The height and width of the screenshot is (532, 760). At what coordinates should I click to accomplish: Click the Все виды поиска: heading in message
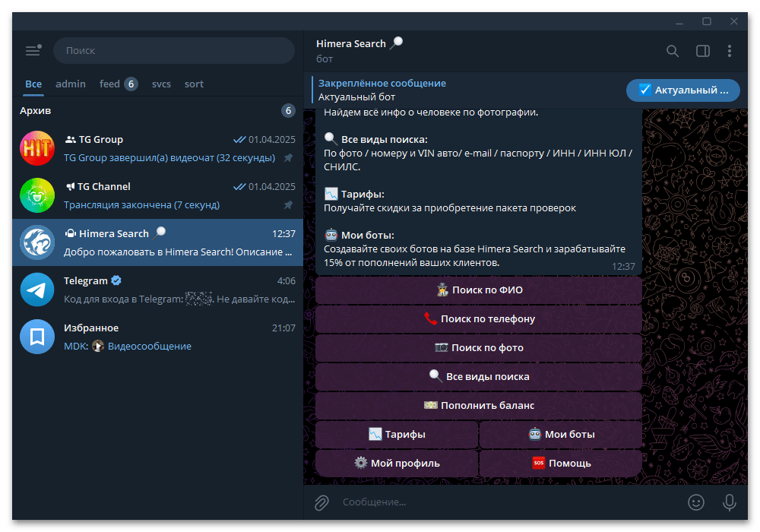(385, 140)
